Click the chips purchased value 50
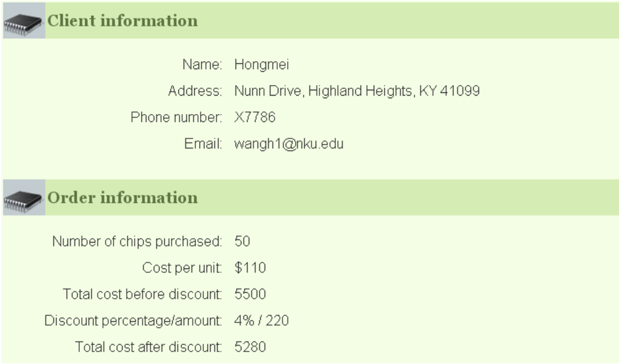The image size is (627, 364). point(242,241)
